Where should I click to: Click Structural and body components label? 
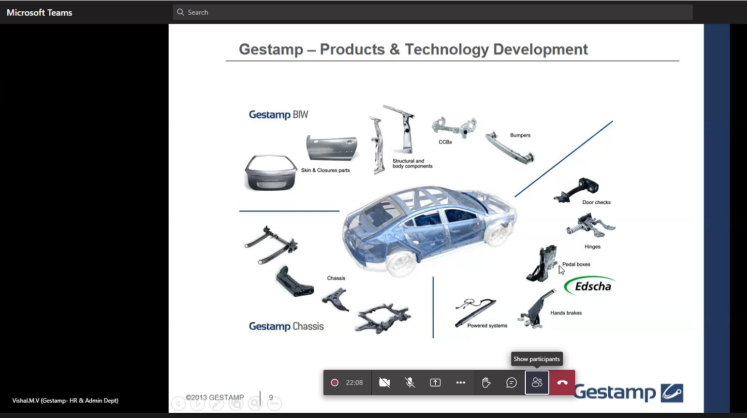click(x=412, y=163)
